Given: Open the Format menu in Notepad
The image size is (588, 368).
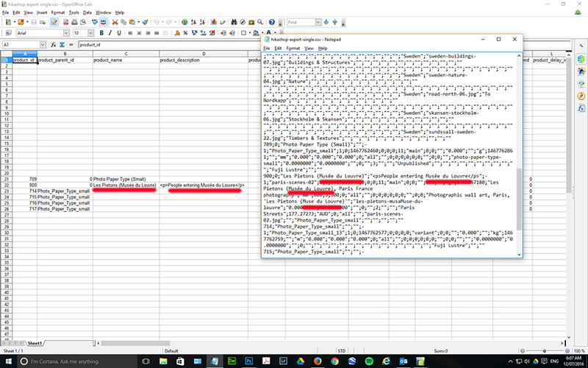Looking at the screenshot, I should 293,48.
